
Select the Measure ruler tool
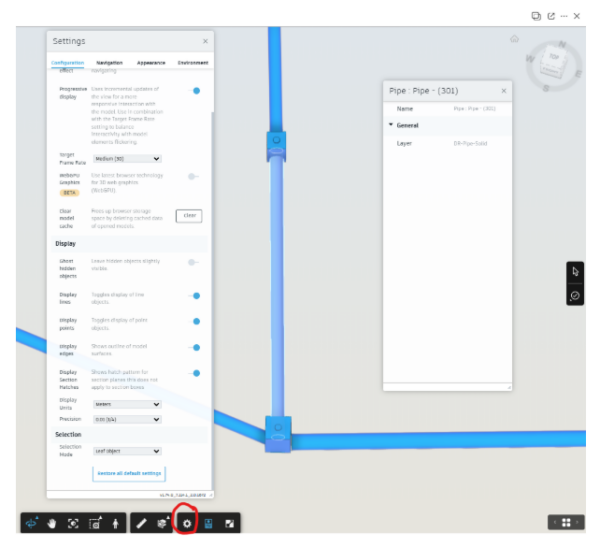point(141,523)
